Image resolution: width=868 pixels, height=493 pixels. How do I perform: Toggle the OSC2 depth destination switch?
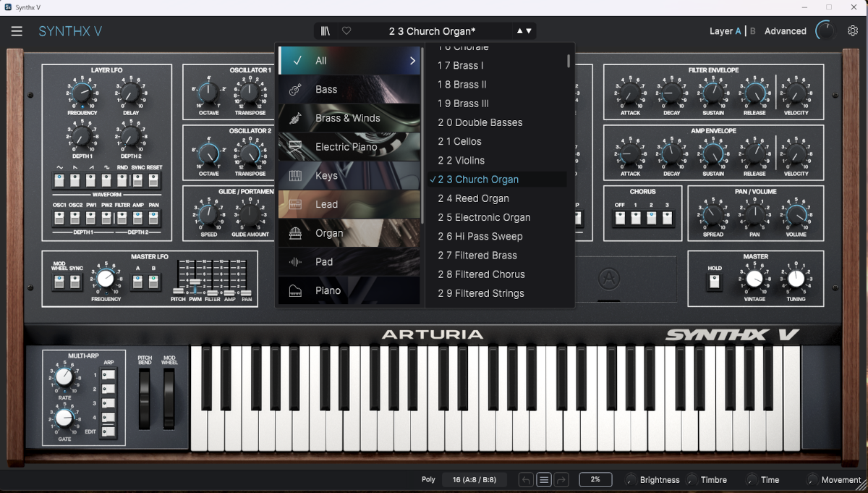point(75,217)
